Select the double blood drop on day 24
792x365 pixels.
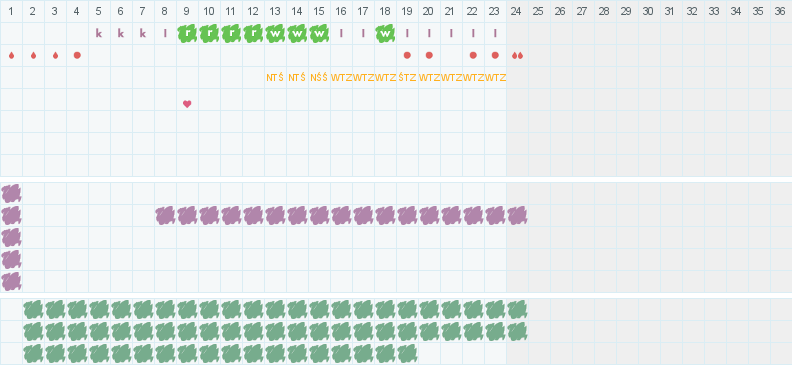[x=517, y=56]
